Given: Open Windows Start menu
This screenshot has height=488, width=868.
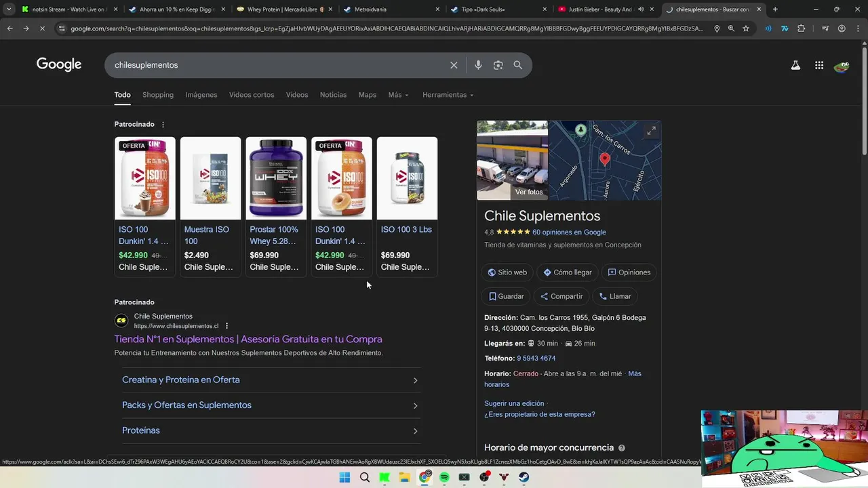Looking at the screenshot, I should (x=344, y=477).
